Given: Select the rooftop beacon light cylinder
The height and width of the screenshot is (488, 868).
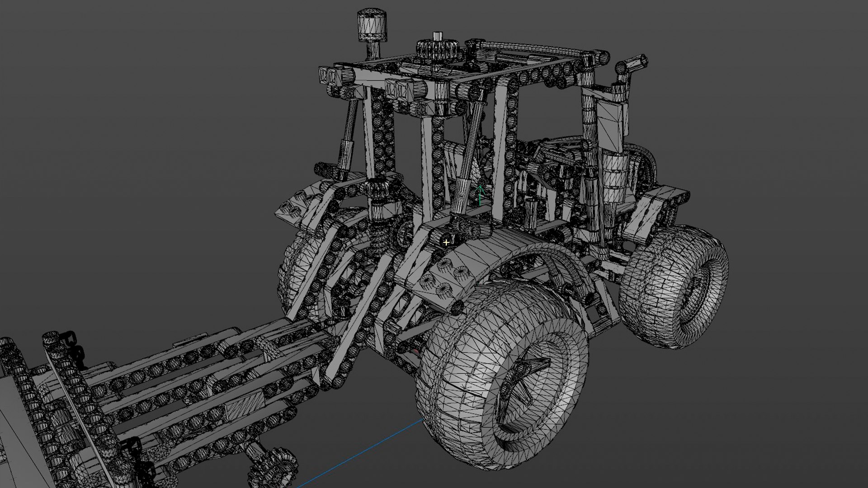Looking at the screenshot, I should [372, 25].
